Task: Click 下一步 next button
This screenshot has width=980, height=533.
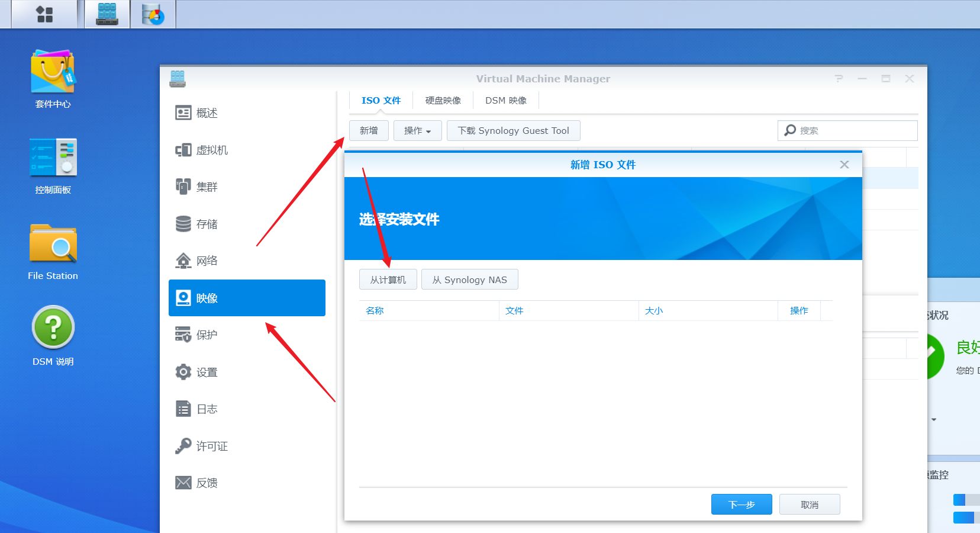Action: pyautogui.click(x=742, y=505)
